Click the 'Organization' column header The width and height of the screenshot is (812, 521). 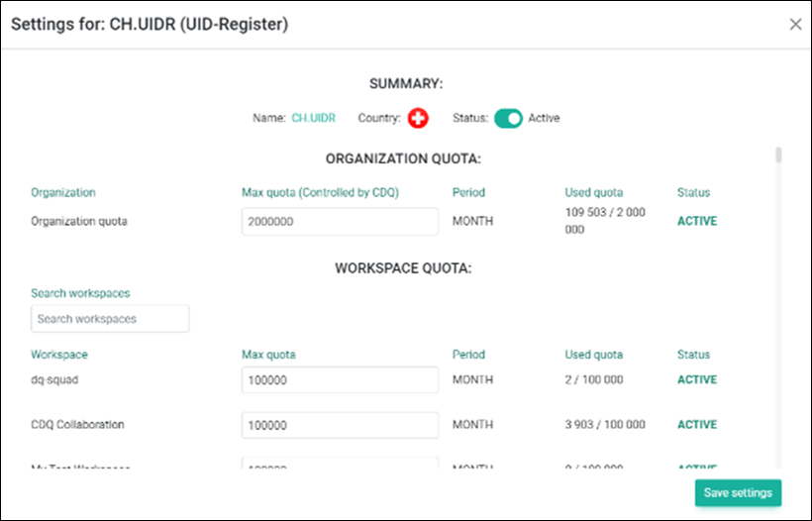63,193
